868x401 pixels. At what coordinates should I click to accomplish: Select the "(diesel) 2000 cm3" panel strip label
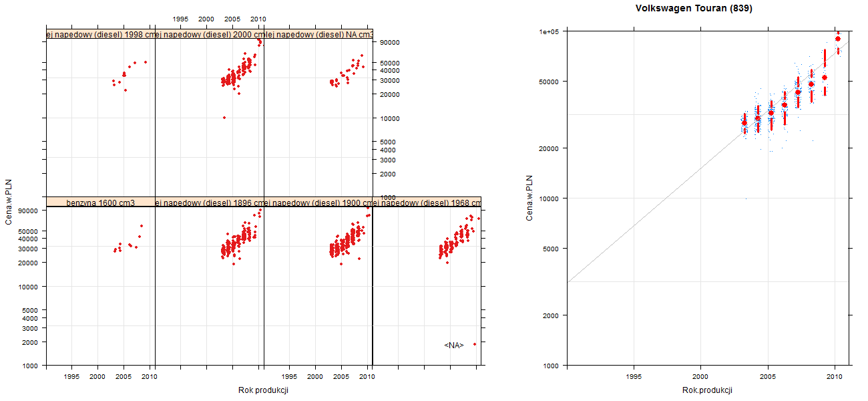[x=210, y=35]
